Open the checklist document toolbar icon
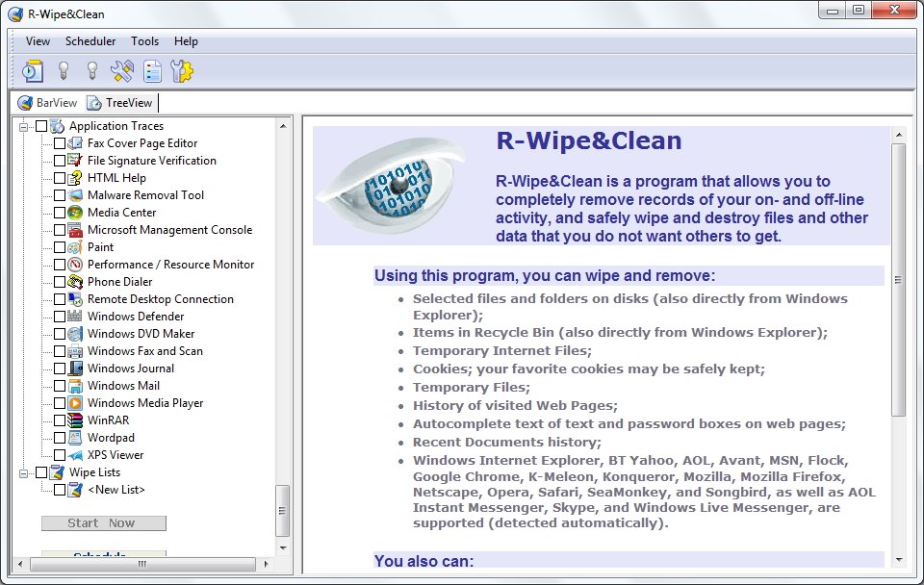924x585 pixels. (152, 70)
